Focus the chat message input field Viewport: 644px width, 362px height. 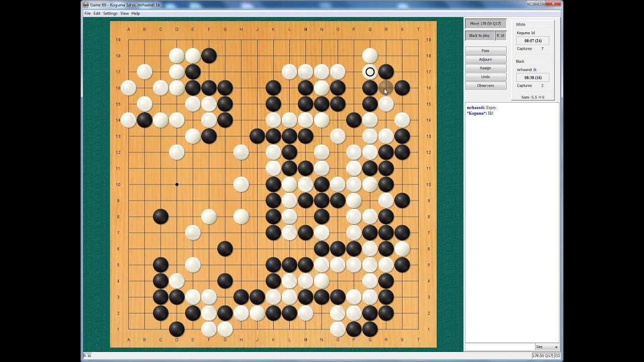coord(499,347)
